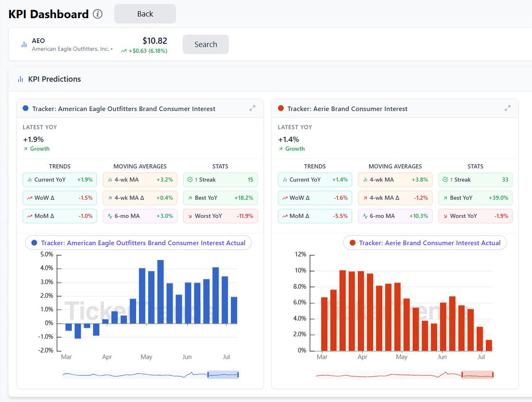Click the info icon beside KPI Dashboard
Image resolution: width=532 pixels, height=402 pixels.
point(98,14)
